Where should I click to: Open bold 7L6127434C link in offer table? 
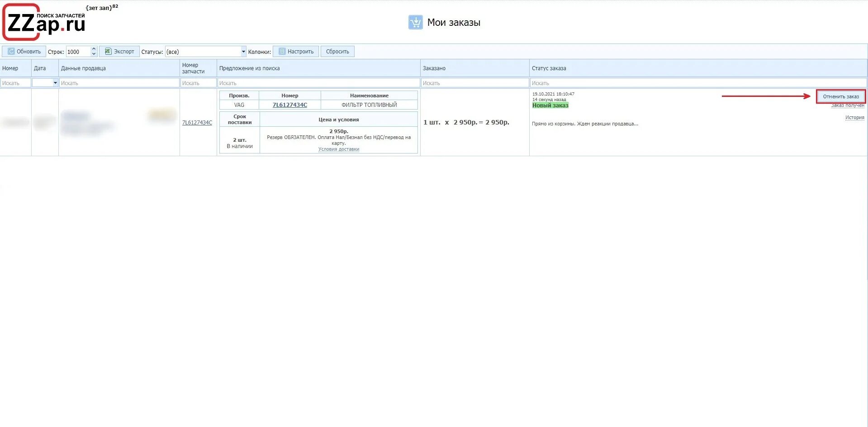point(290,105)
